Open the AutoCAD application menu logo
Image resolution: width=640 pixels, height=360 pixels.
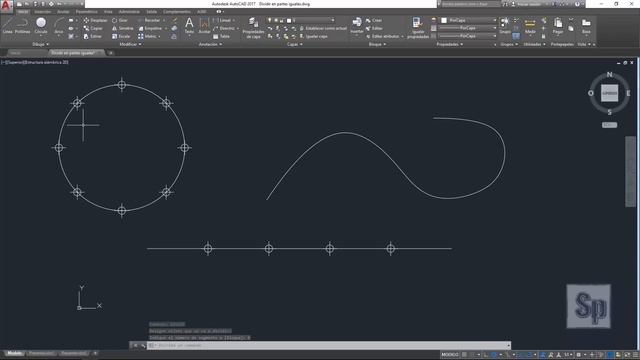[6, 7]
